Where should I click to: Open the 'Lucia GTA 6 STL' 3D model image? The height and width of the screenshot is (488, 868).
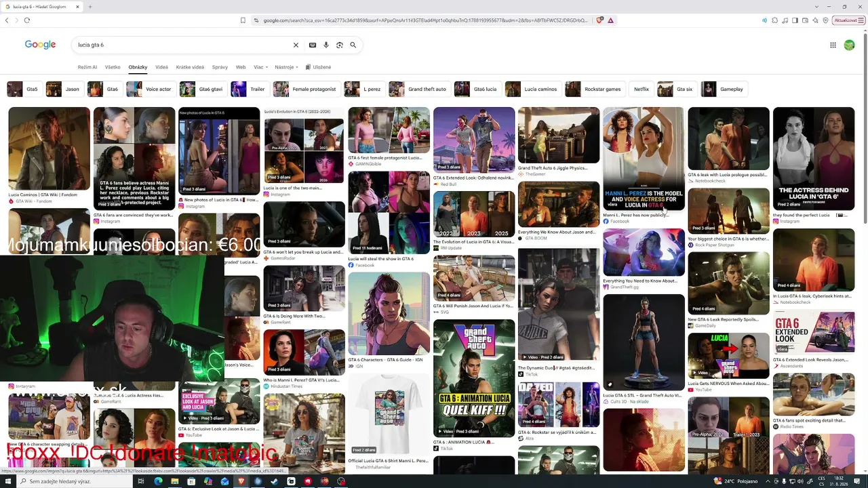[644, 342]
